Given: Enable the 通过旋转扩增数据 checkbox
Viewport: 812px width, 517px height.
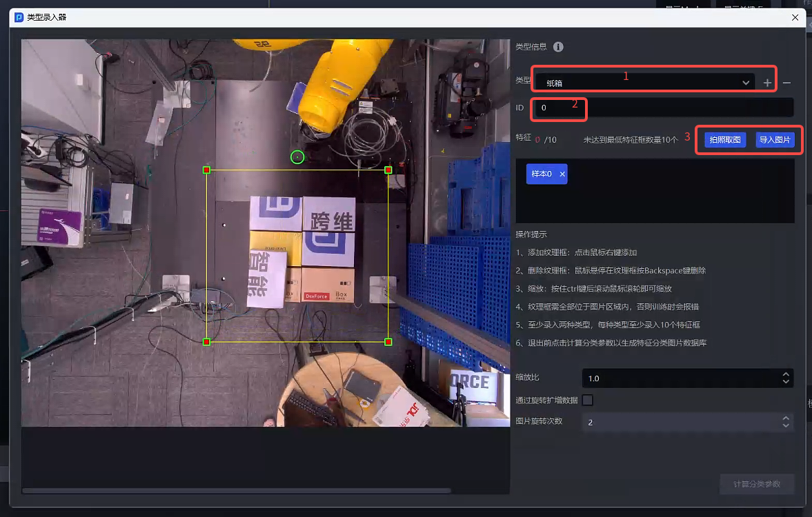Looking at the screenshot, I should tap(588, 400).
